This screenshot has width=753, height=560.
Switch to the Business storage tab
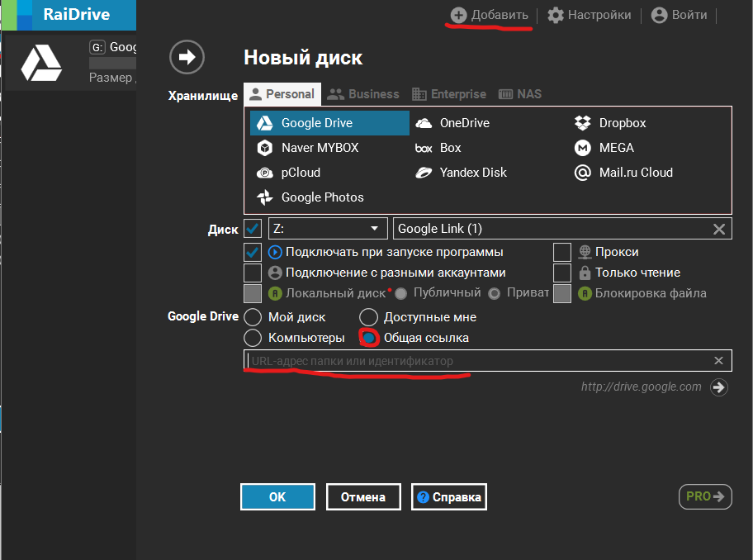[363, 94]
